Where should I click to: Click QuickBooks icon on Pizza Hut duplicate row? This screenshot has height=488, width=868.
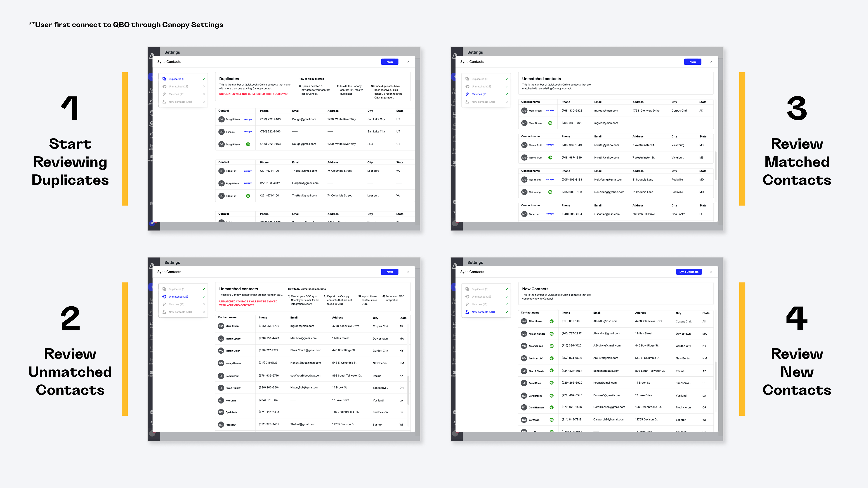[x=248, y=196]
